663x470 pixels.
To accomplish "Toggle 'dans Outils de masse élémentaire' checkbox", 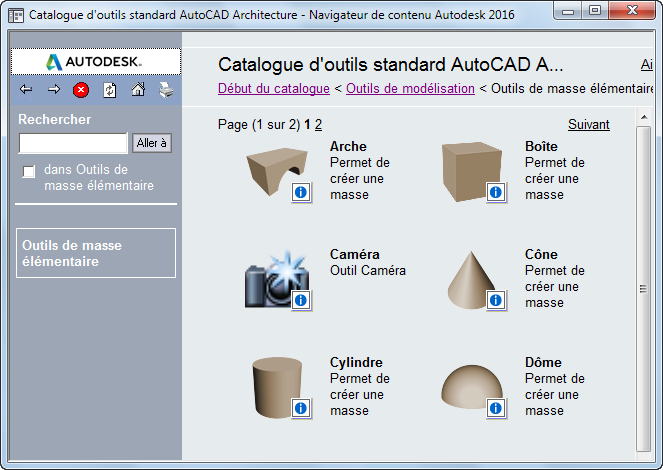I will click(29, 172).
